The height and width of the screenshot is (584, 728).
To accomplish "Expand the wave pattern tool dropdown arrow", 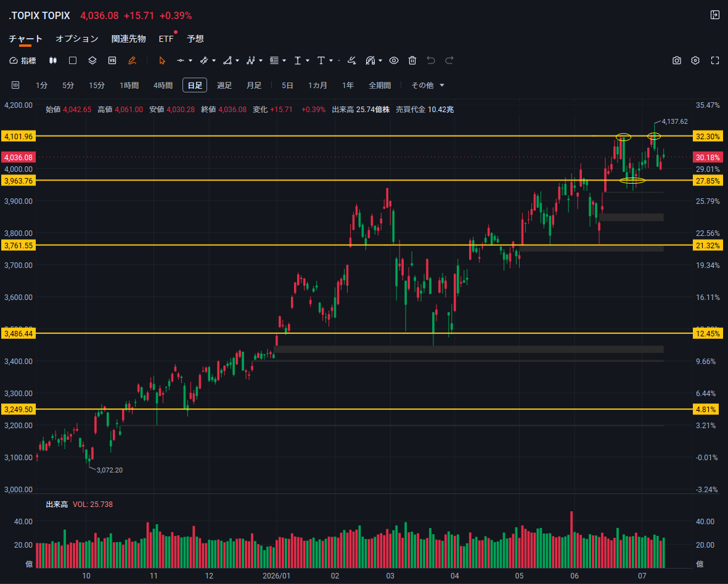I will (x=261, y=61).
